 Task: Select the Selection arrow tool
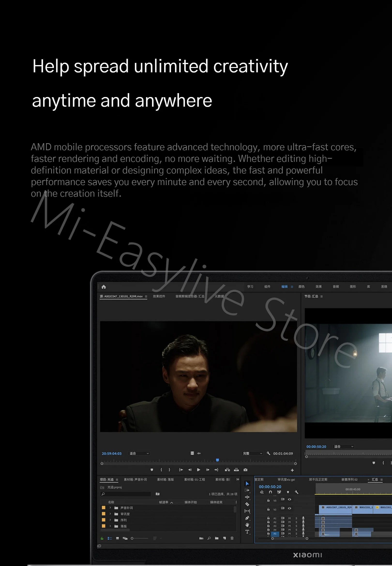[x=247, y=484]
